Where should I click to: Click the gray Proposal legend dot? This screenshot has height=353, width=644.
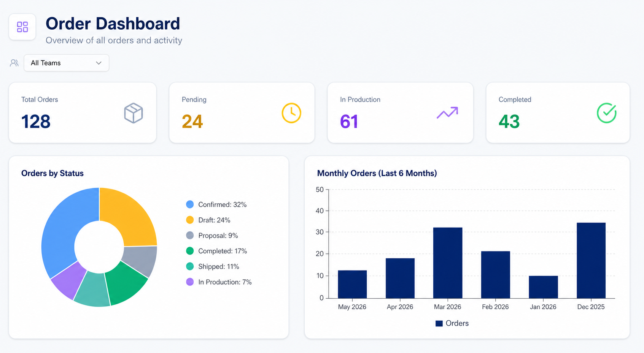tap(190, 236)
